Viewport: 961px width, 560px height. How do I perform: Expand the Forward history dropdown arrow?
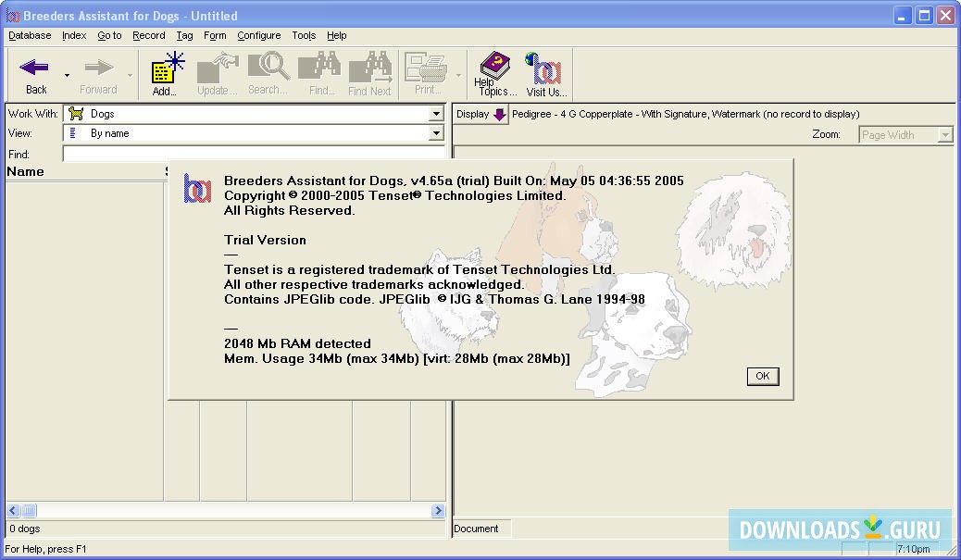(130, 75)
